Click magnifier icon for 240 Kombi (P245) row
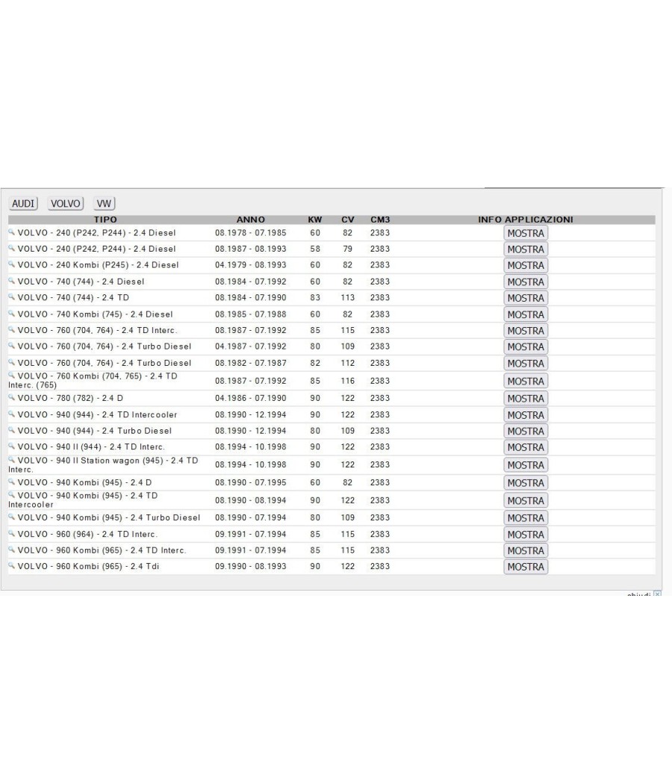This screenshot has height=784, width=672. tap(11, 264)
